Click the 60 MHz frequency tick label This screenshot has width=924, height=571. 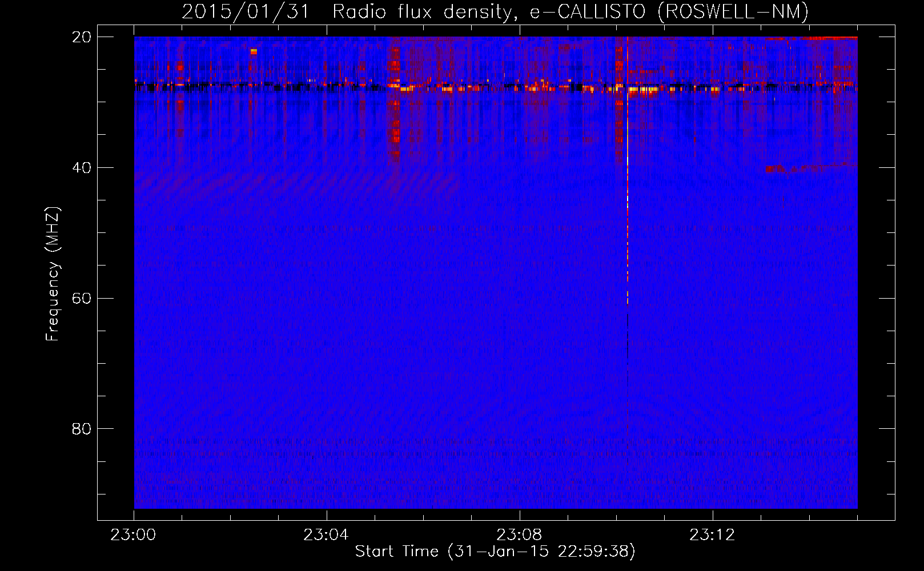tap(82, 298)
